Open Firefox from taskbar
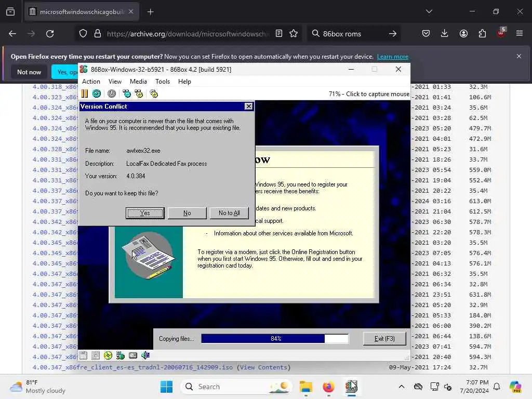Viewport: 532px width, 399px height. 328,387
